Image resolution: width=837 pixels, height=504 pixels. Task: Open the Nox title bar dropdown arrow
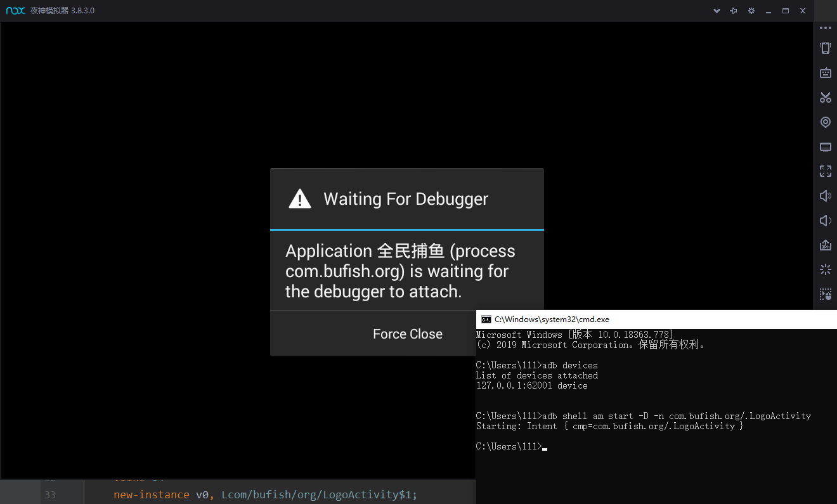[x=717, y=11]
